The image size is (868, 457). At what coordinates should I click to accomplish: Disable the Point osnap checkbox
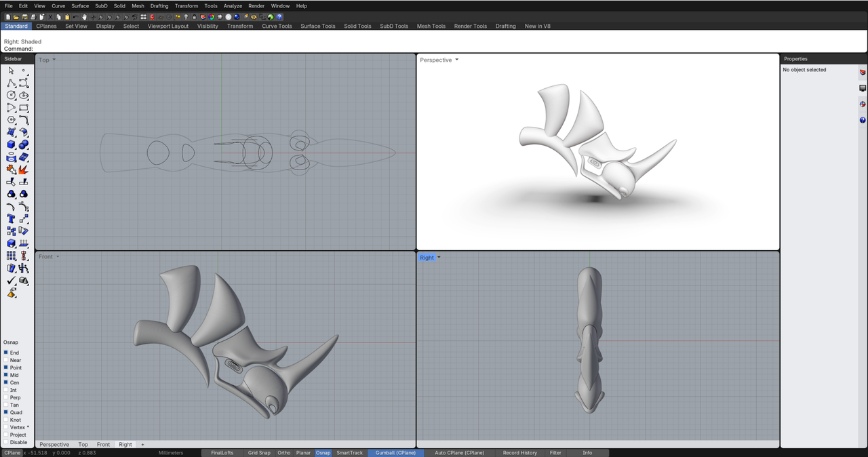(x=6, y=367)
